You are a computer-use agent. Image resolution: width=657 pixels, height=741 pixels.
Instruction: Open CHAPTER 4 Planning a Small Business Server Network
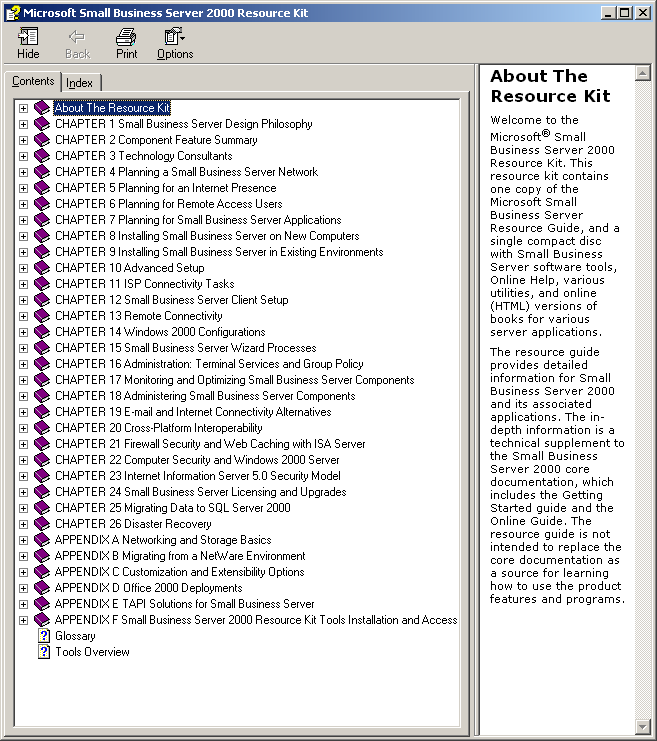[x=187, y=172]
